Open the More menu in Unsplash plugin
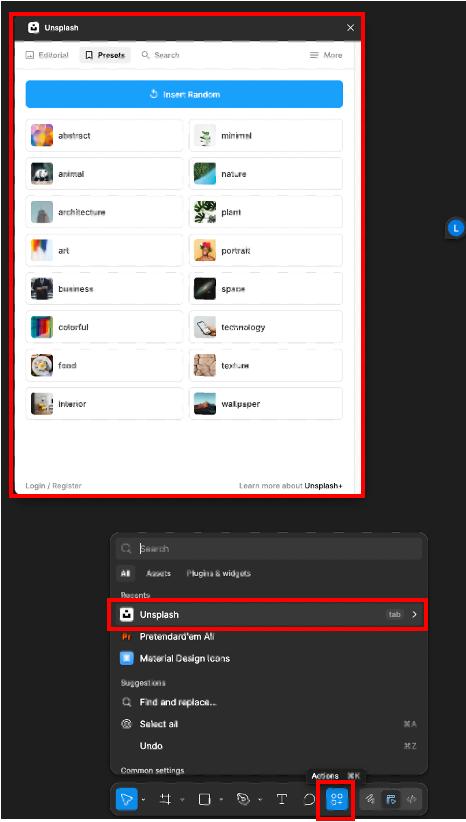Image resolution: width=466 pixels, height=822 pixels. (x=326, y=55)
